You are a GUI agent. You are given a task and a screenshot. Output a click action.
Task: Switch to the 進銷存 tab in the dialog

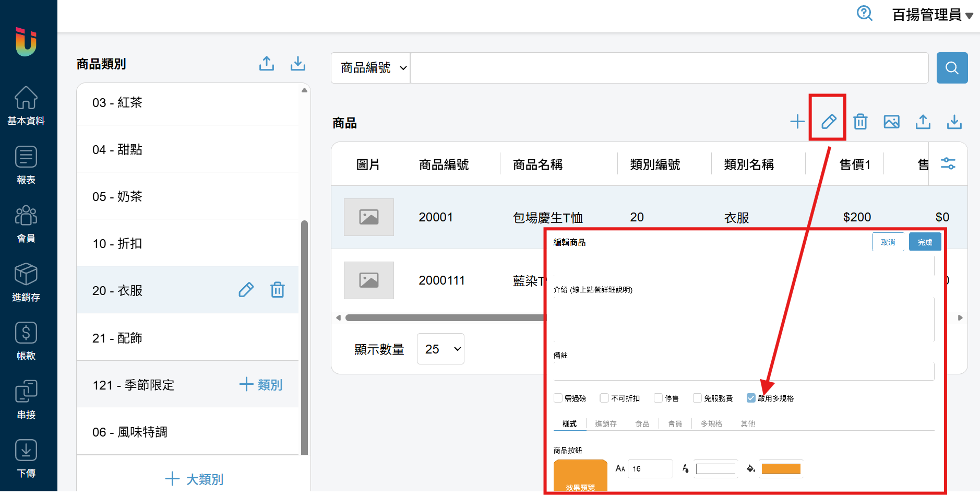click(605, 423)
